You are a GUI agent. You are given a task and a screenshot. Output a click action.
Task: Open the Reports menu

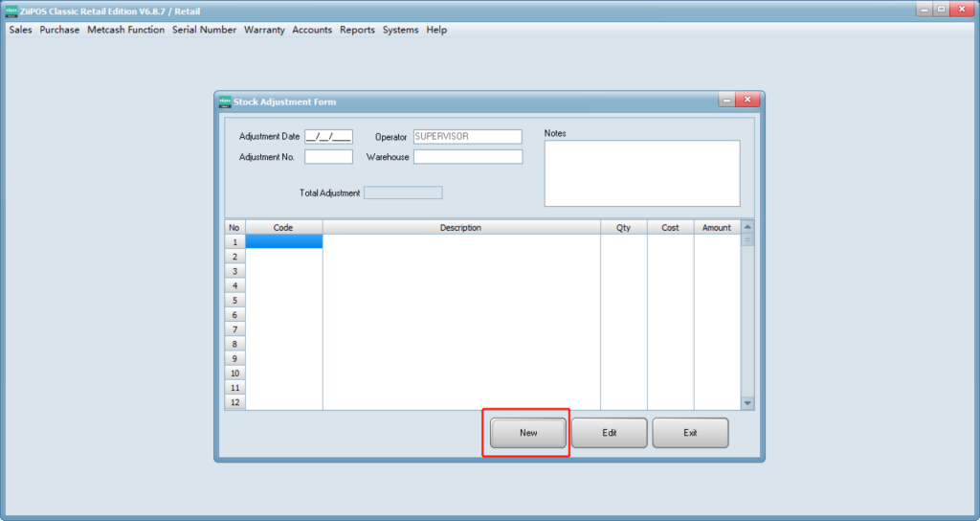[x=357, y=30]
